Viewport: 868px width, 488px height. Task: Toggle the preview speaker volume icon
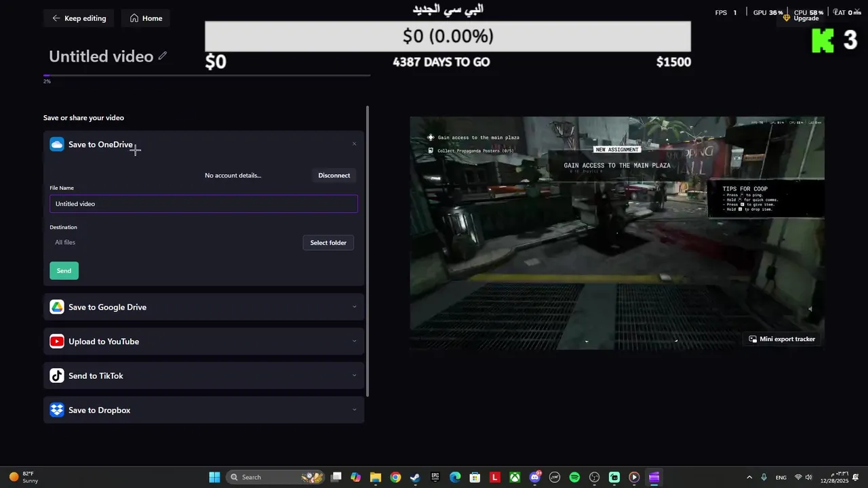[810, 309]
